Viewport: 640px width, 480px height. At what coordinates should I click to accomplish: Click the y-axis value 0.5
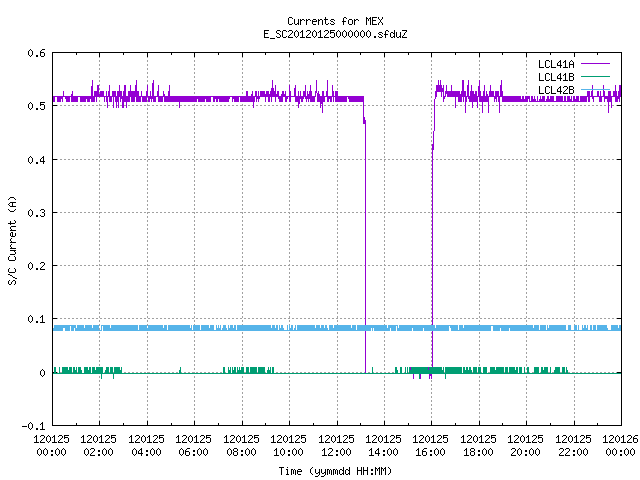click(x=36, y=106)
